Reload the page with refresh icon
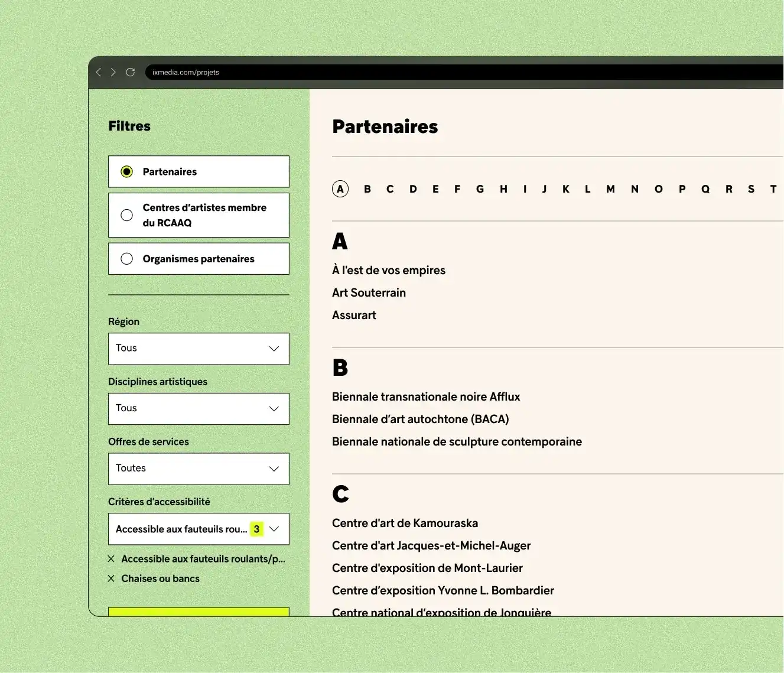 [x=131, y=72]
